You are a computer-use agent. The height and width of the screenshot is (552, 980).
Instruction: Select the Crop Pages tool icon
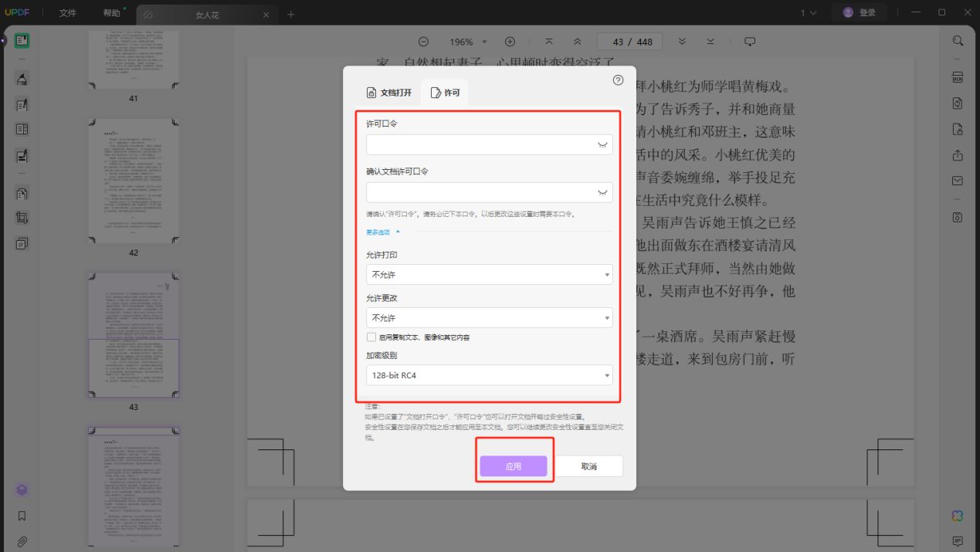pyautogui.click(x=22, y=218)
